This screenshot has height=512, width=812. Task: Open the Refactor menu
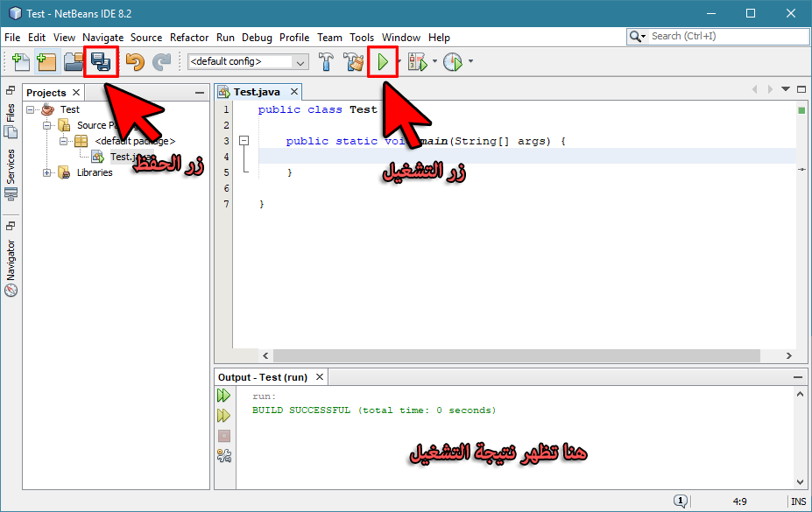(189, 38)
